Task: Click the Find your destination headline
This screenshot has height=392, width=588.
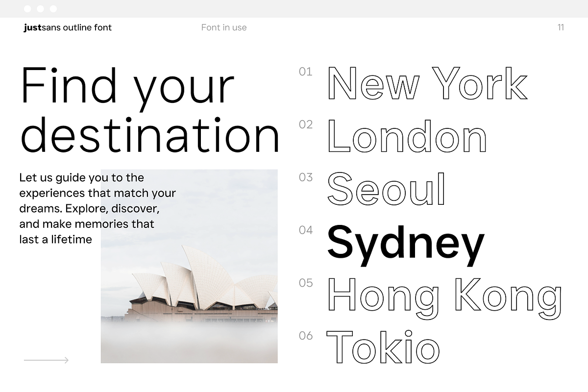Action: 149,110
